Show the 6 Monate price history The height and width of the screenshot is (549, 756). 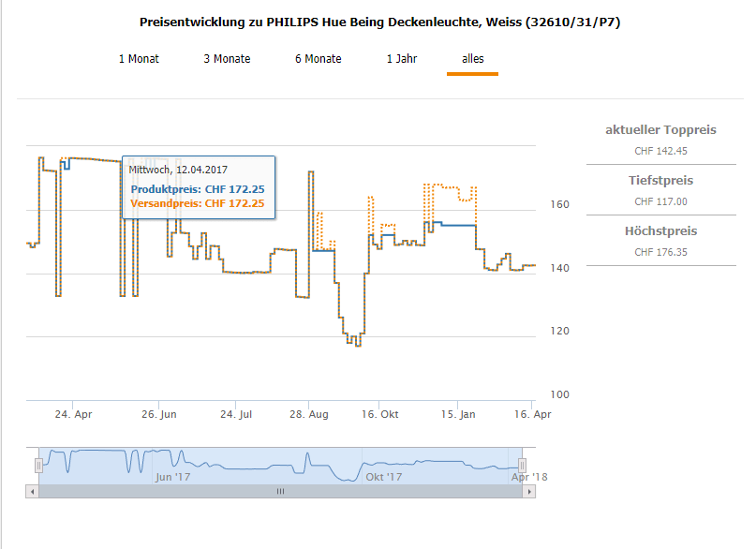318,59
